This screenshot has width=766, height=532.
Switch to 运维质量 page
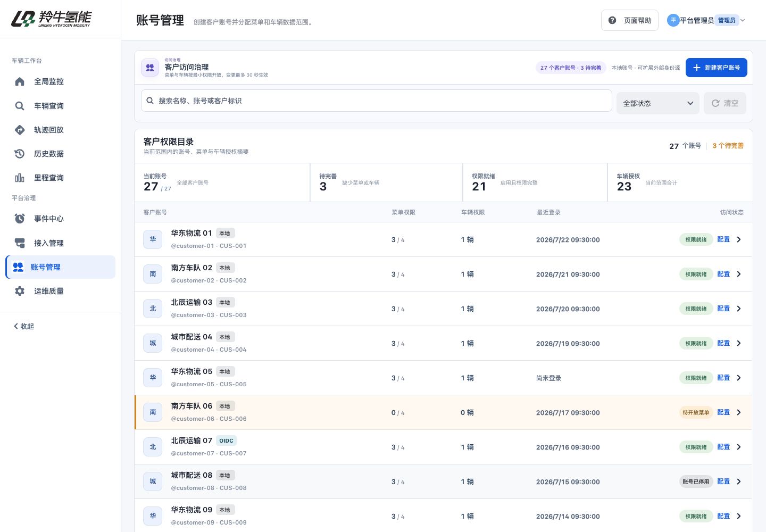[61, 291]
